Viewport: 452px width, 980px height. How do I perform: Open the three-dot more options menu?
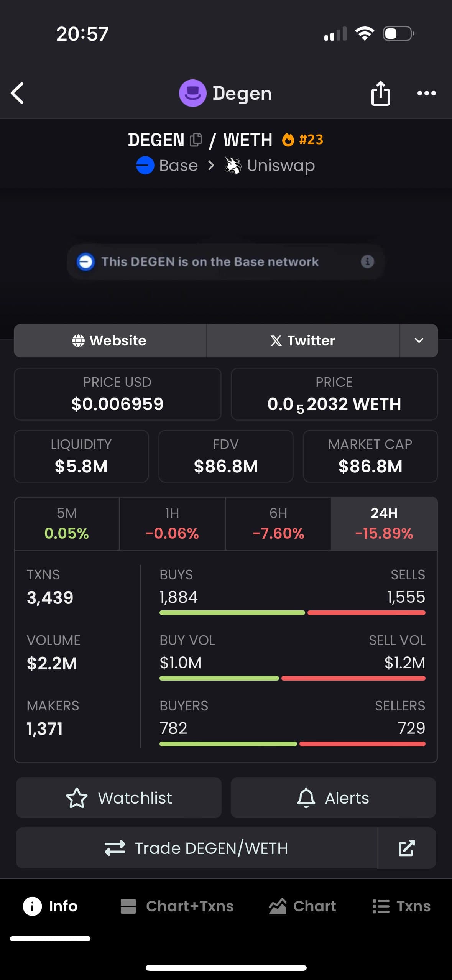click(x=426, y=93)
